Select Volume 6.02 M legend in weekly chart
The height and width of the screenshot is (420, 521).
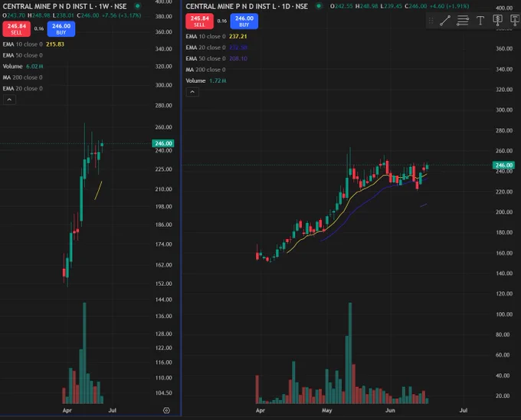click(23, 67)
